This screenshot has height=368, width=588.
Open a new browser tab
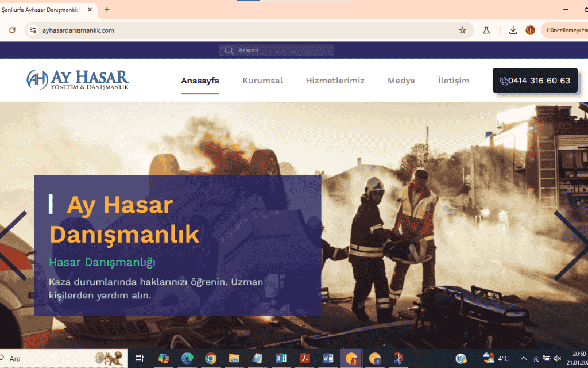tap(107, 10)
